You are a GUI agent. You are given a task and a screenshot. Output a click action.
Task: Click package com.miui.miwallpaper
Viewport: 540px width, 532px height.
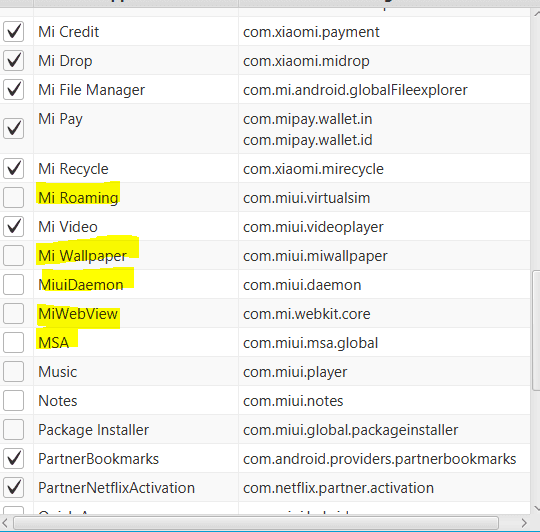[x=315, y=256]
